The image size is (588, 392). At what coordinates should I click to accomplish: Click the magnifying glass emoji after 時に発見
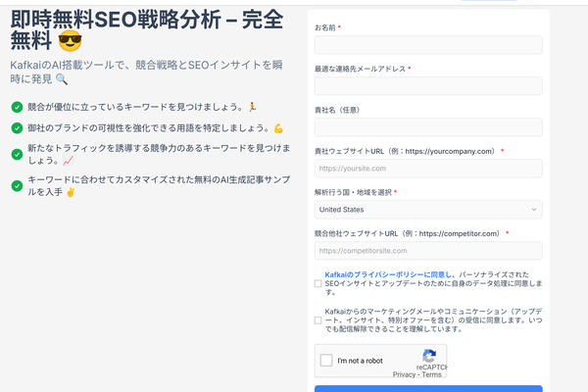pyautogui.click(x=62, y=79)
